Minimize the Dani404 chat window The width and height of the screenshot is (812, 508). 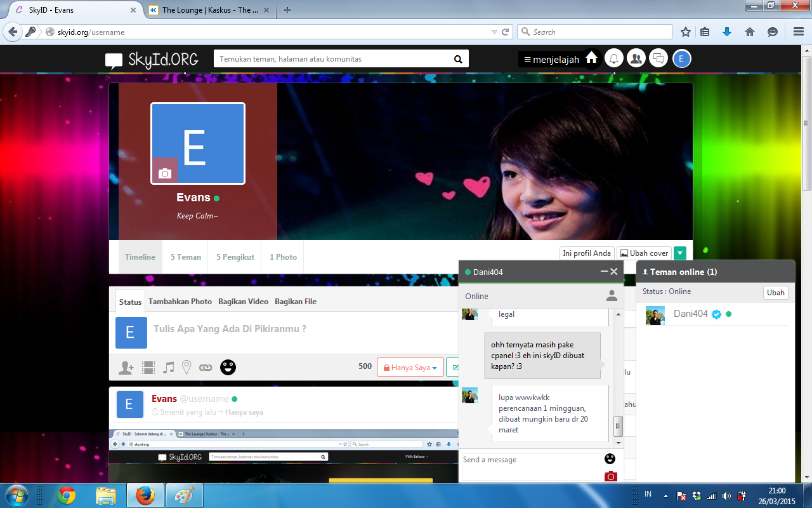605,272
